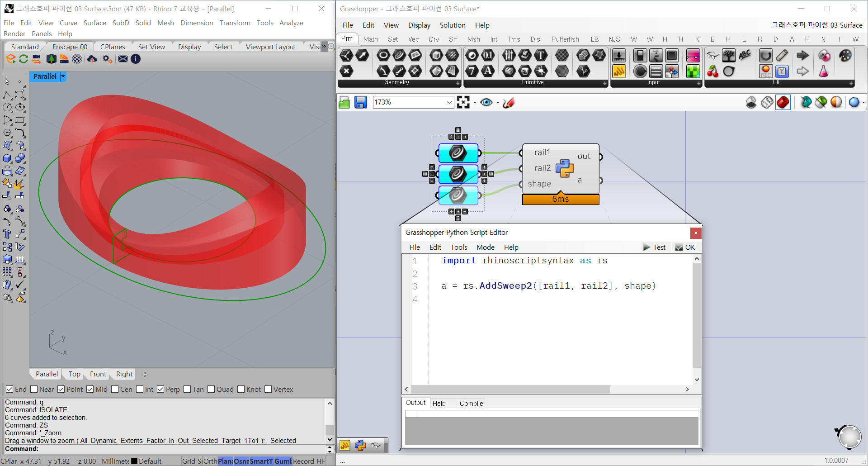Click the Enscape feedback mail icon in Rhino
868x466 pixels.
click(x=123, y=59)
